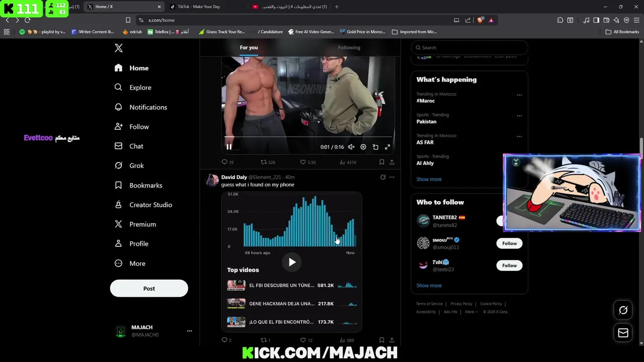Viewport: 644px width, 362px height.
Task: Like the post with 5.5K likes
Action: 308,162
